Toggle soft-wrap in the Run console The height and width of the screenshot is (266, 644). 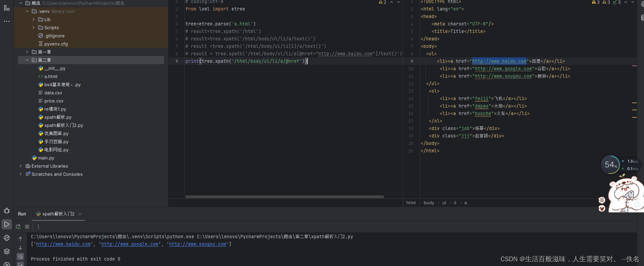(x=20, y=256)
